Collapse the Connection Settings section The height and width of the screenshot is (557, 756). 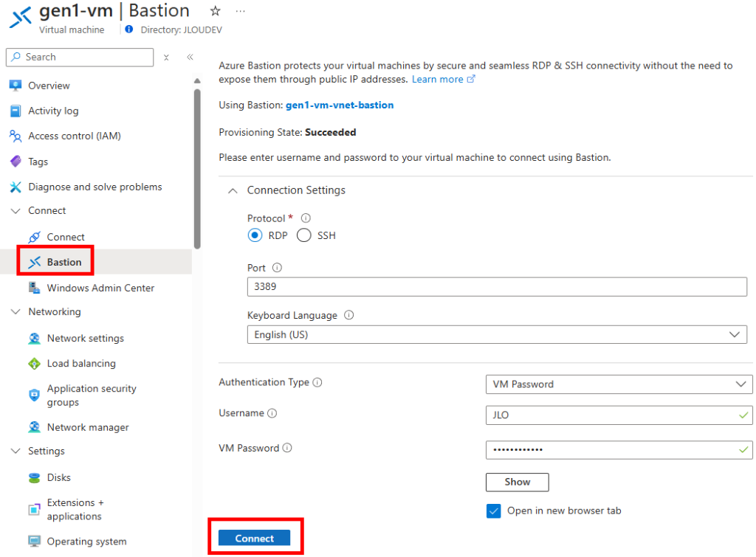click(x=233, y=191)
